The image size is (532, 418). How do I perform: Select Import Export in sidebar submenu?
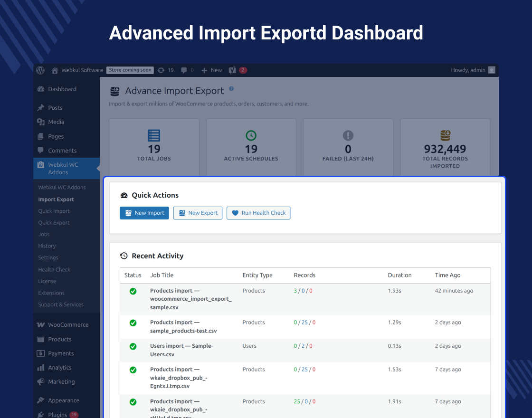click(56, 199)
